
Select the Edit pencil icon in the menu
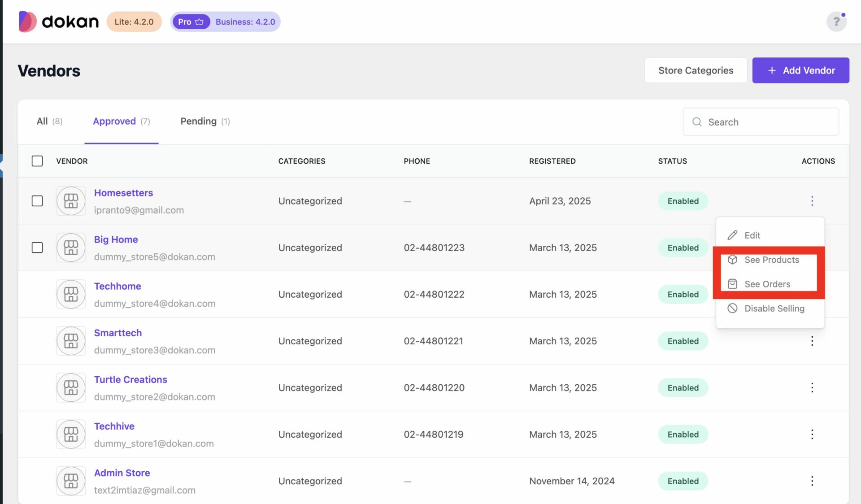733,235
